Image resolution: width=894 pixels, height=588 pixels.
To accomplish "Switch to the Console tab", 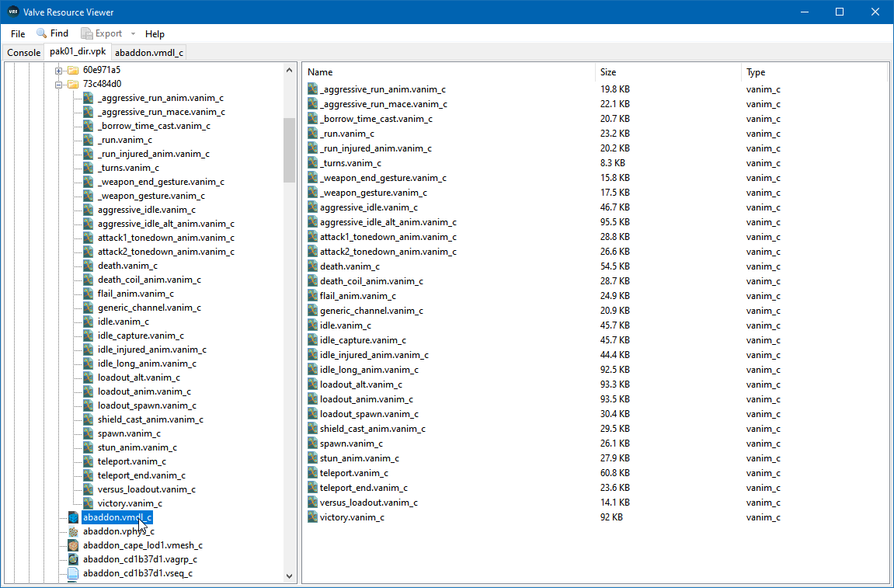I will click(x=23, y=53).
